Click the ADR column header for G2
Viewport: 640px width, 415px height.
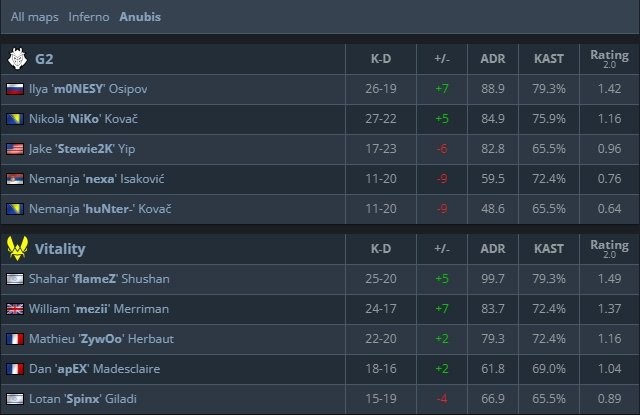click(x=492, y=58)
